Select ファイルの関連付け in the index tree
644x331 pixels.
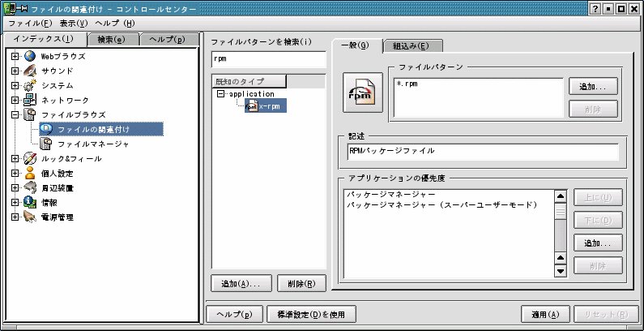coord(93,130)
